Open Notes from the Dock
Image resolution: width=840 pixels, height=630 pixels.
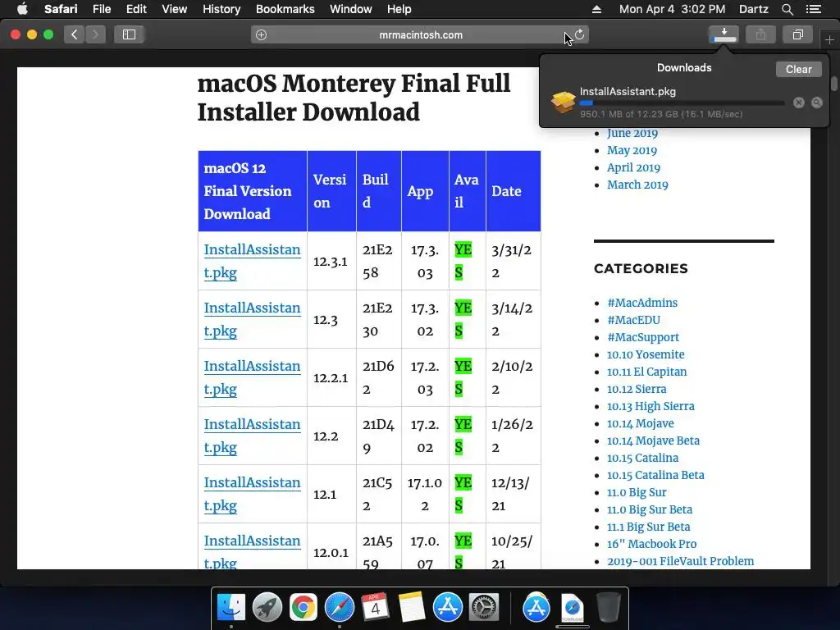412,608
